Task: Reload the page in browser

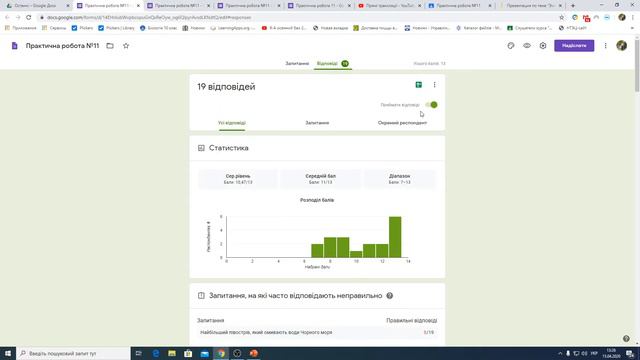Action: coord(29,18)
